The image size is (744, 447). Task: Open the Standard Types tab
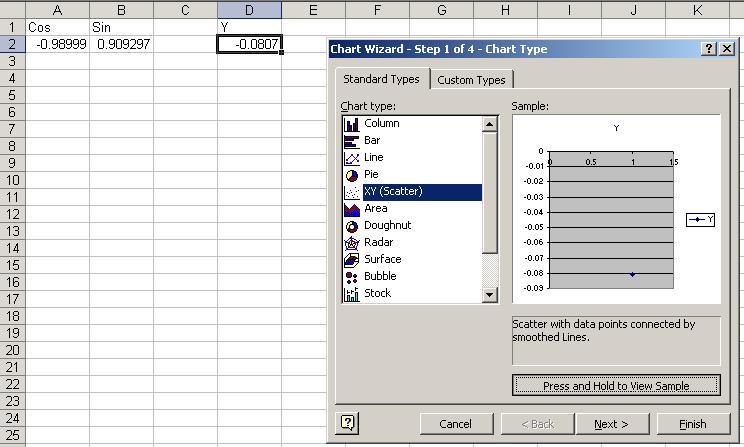pyautogui.click(x=381, y=79)
